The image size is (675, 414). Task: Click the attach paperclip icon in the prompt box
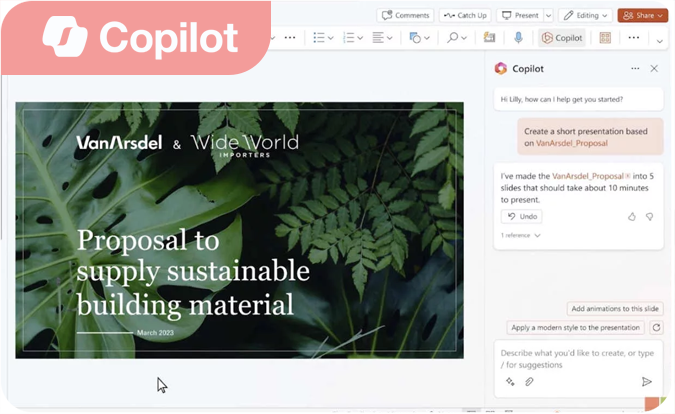[x=529, y=381]
